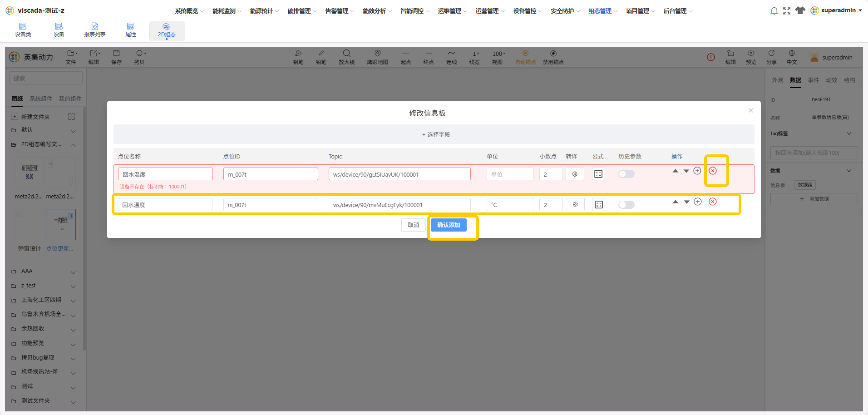Open the File (文件) toolbar menu
The image size is (868, 415).
point(71,57)
